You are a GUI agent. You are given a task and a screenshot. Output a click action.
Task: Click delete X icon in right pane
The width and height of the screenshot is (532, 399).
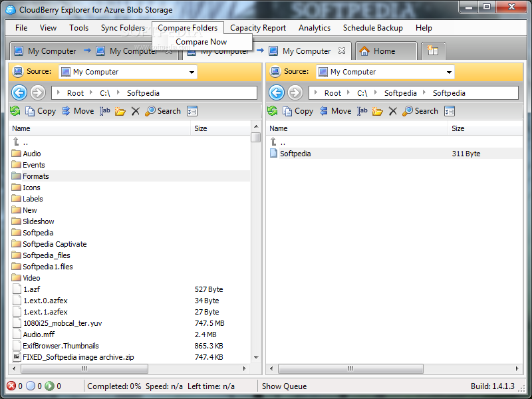(392, 111)
